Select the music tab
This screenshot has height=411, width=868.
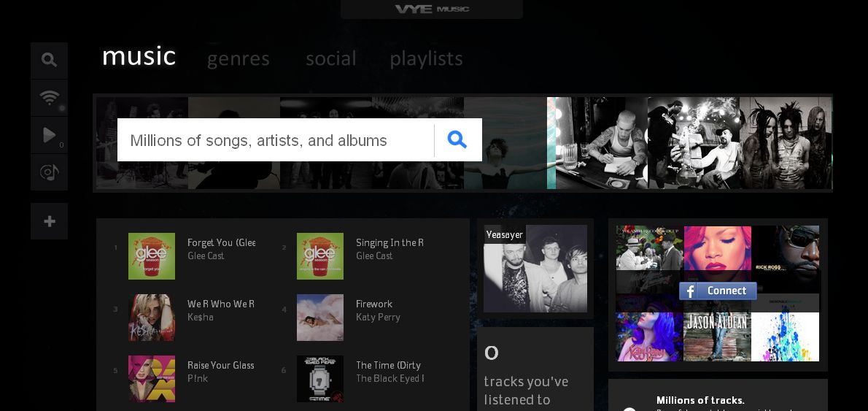coord(139,56)
